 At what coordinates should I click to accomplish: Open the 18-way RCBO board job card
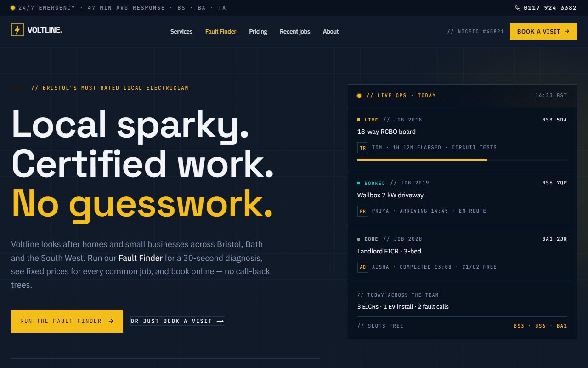[x=462, y=139]
